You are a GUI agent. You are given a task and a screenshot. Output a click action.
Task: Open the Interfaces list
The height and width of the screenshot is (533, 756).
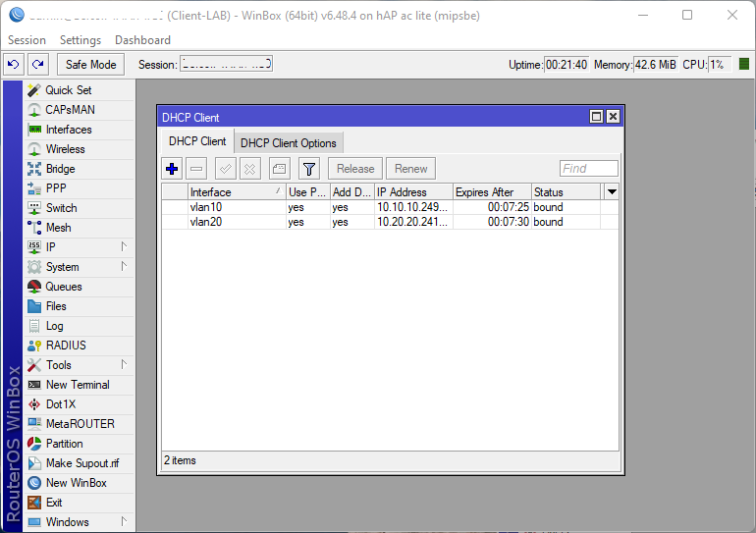click(80, 130)
